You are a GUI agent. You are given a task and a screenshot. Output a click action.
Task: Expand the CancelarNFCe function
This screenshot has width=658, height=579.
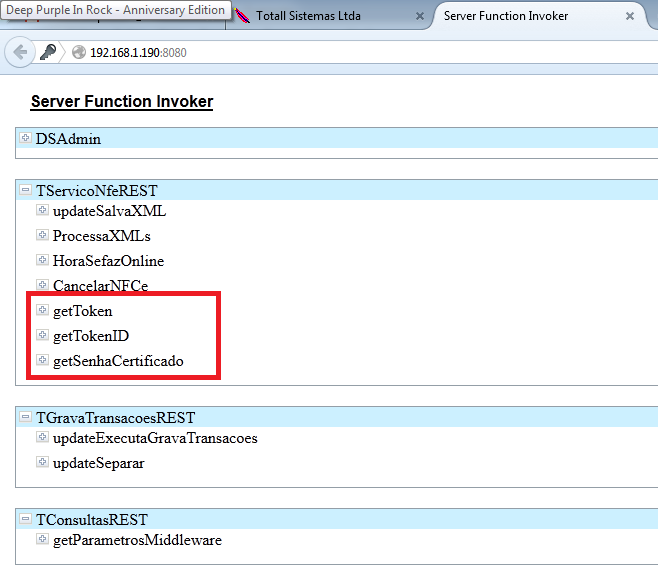42,284
